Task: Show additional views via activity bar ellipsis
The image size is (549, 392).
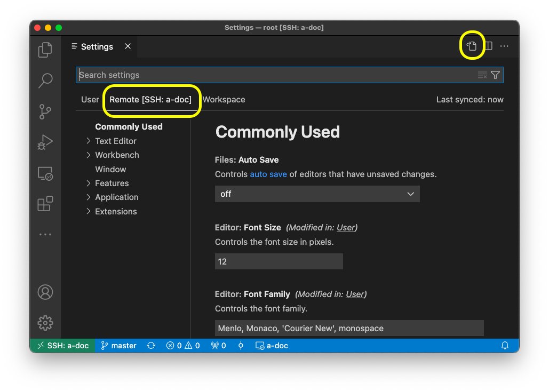Action: pyautogui.click(x=45, y=234)
